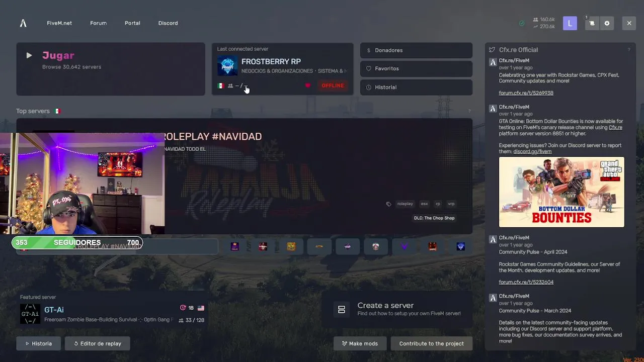Open the Donadores server list

point(416,50)
